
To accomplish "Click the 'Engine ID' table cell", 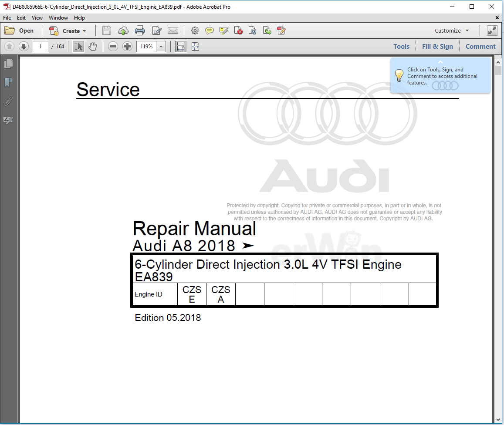I will pyautogui.click(x=155, y=294).
